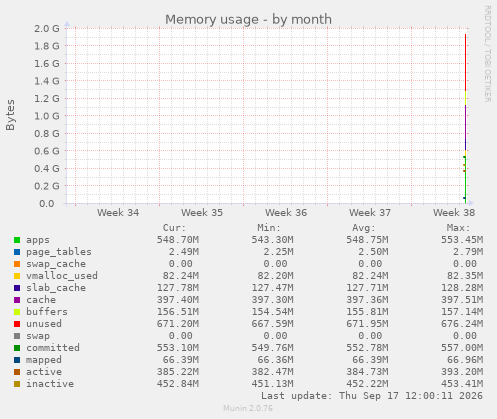Image resolution: width=497 pixels, height=419 pixels.
Task: Click the 'Cur:' column header
Action: pyautogui.click(x=174, y=228)
